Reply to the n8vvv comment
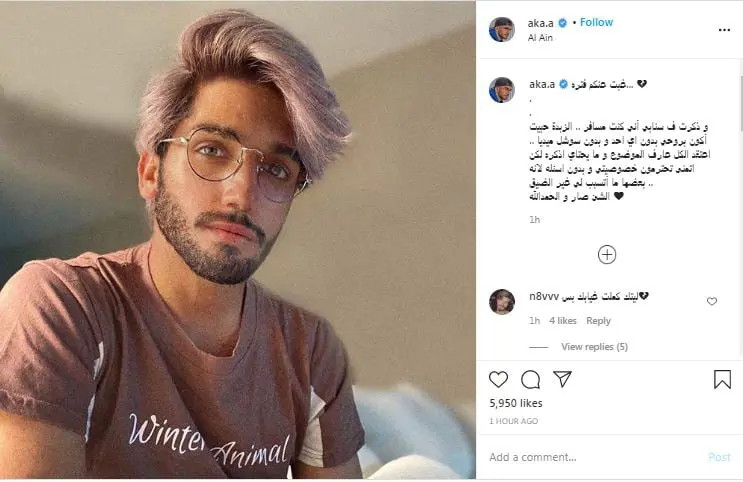The width and height of the screenshot is (743, 482). click(x=598, y=321)
